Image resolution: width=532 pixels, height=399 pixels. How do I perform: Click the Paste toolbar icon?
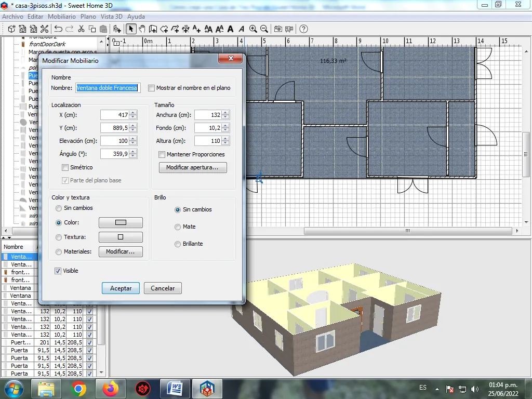(x=103, y=29)
